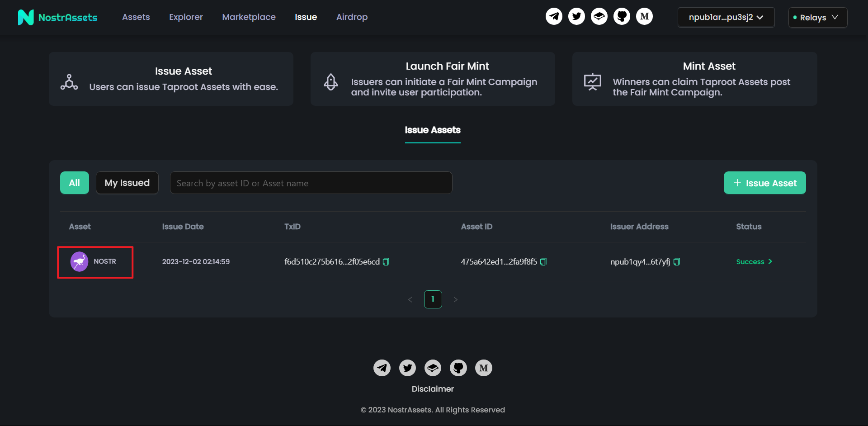
Task: Copy issuer address npub1qy4...6t7yfj
Action: [676, 262]
